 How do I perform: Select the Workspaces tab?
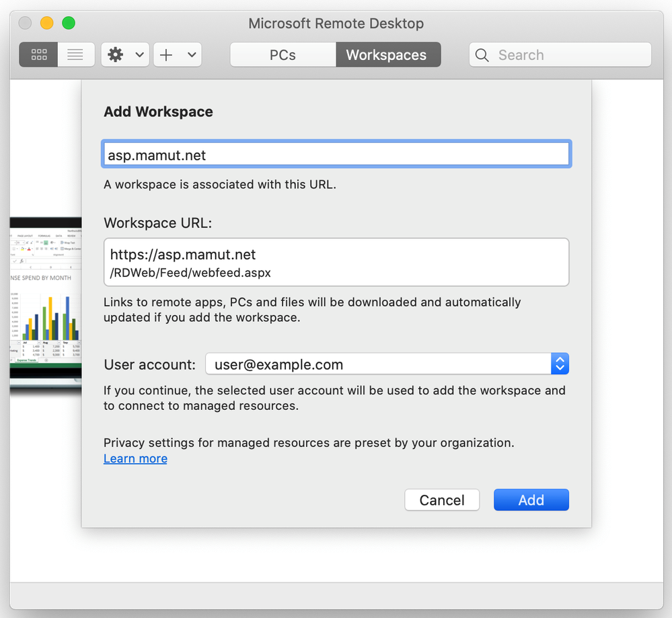[388, 55]
